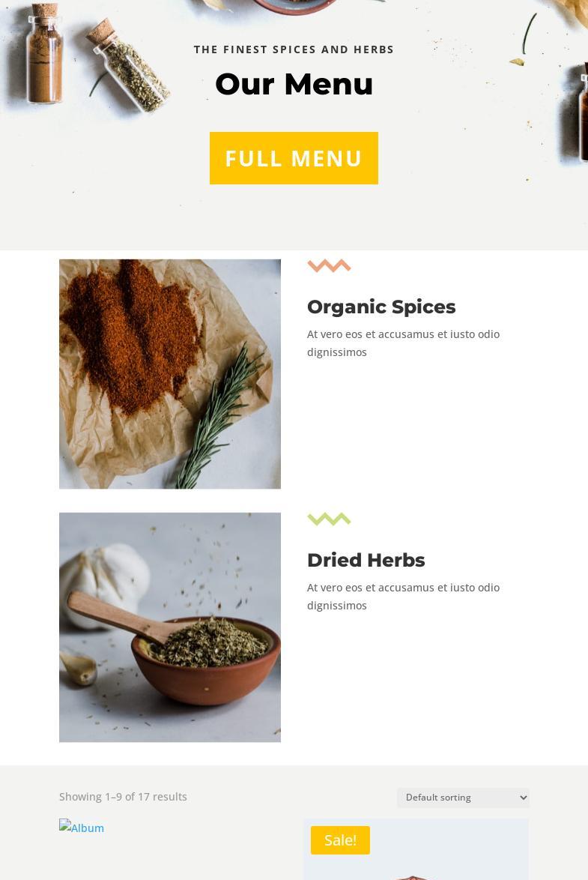Viewport: 588px width, 880px height.
Task: Click the yellow Sale! badge
Action: tap(340, 840)
